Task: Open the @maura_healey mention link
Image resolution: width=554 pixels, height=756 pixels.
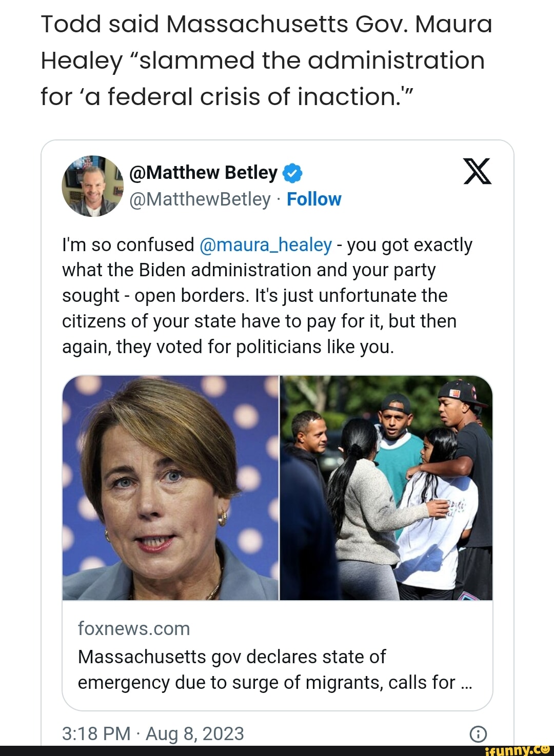Action: click(x=265, y=245)
